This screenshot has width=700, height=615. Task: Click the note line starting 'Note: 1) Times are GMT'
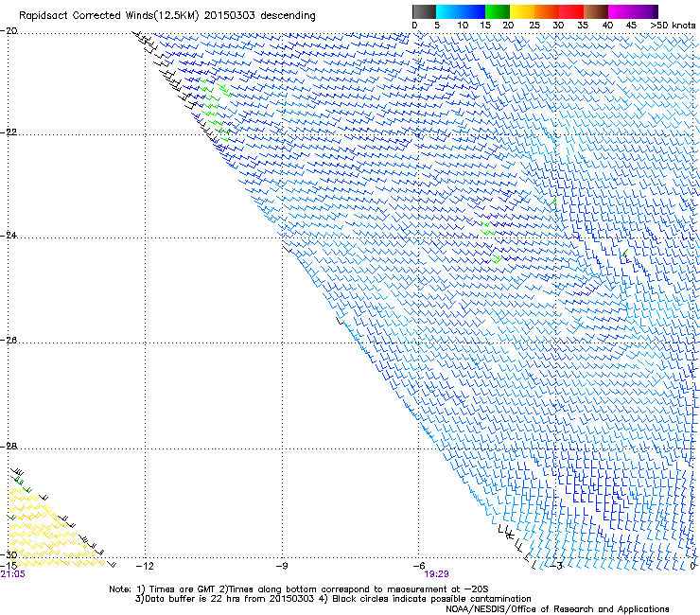pyautogui.click(x=299, y=589)
